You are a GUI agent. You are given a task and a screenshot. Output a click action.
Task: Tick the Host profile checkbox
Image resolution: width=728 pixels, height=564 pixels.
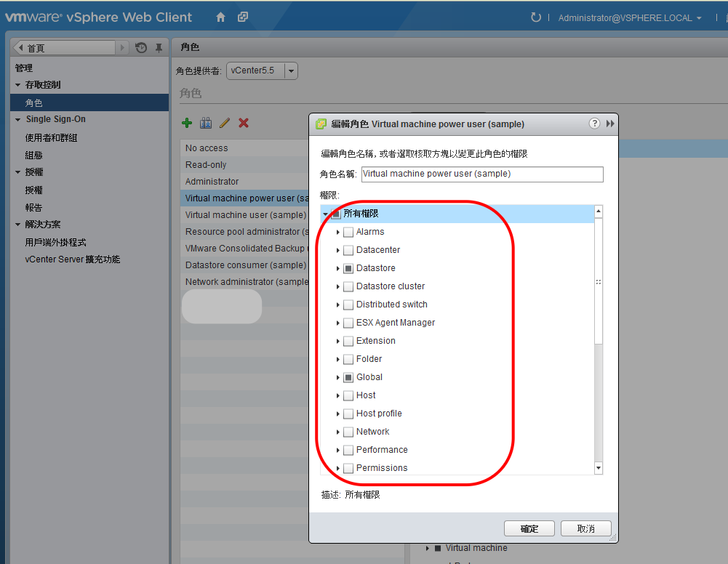pyautogui.click(x=348, y=414)
